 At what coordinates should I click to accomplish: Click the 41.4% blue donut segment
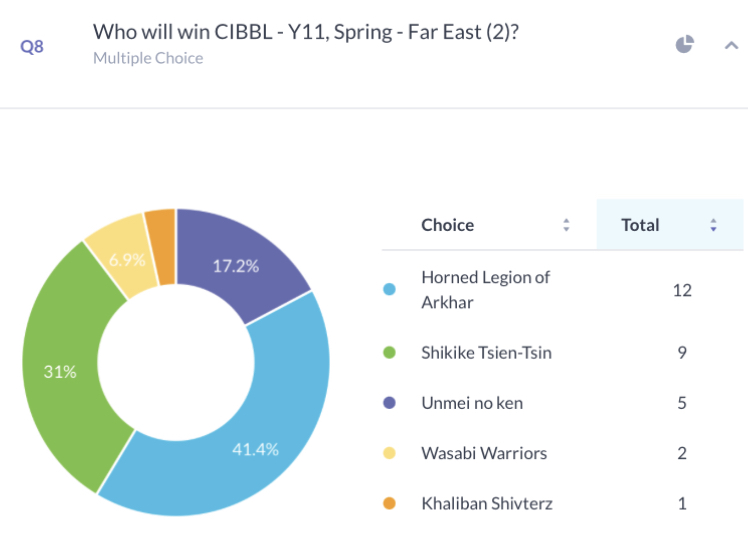click(x=267, y=429)
